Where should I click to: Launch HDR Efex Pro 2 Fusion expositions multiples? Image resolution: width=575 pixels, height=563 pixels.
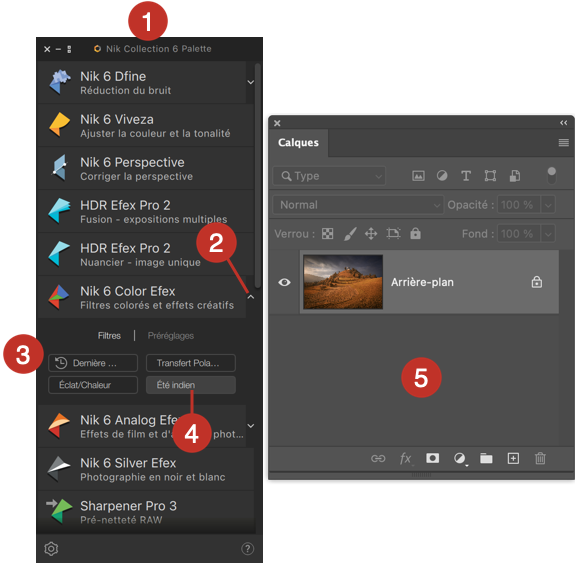pyautogui.click(x=146, y=211)
